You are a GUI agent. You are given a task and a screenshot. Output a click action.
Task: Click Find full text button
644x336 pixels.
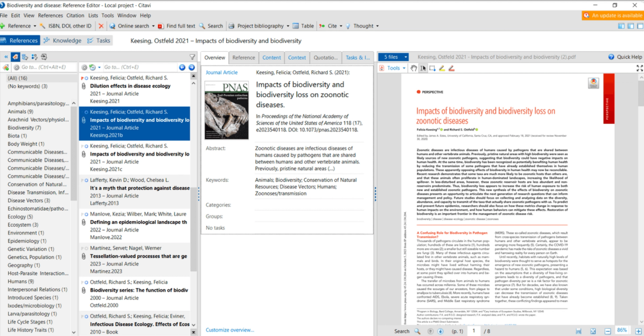click(176, 26)
